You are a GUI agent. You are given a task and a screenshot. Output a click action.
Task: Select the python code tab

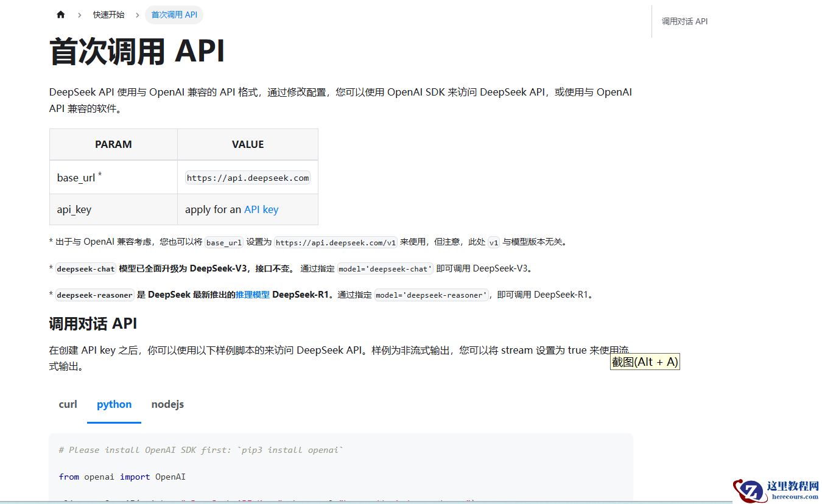tap(114, 404)
